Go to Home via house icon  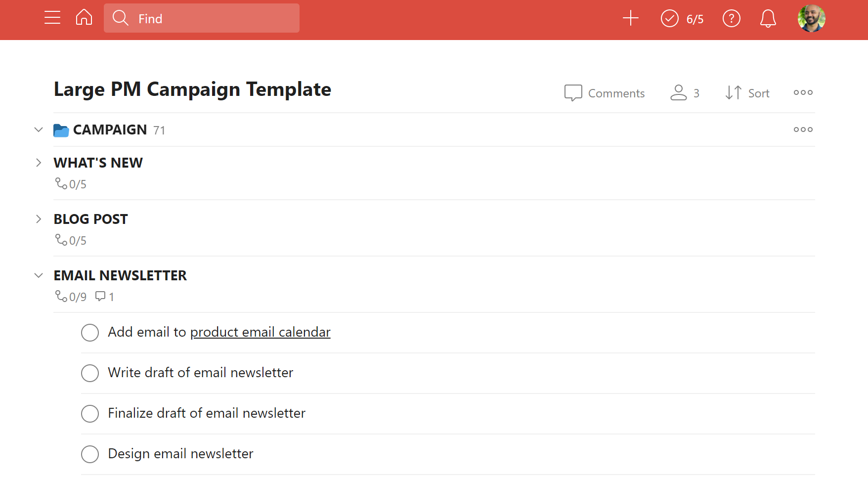pyautogui.click(x=84, y=17)
